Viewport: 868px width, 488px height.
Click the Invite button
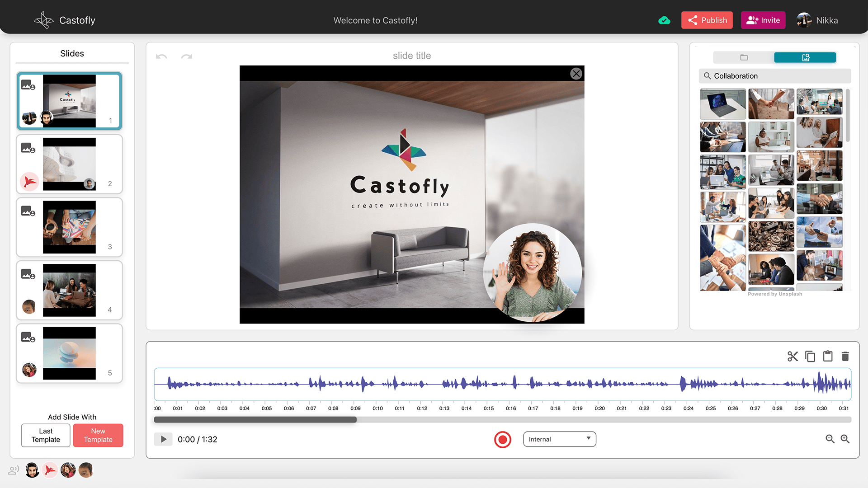tap(763, 20)
